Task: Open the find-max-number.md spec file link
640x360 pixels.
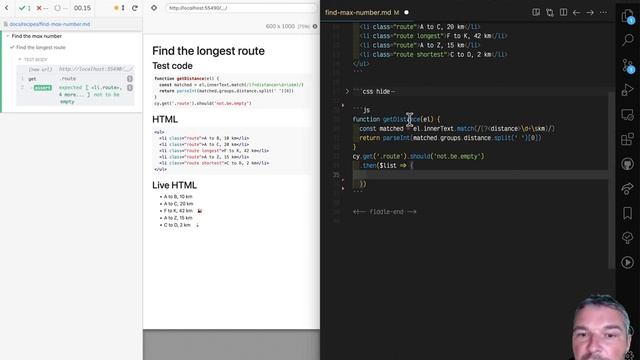Action: click(x=49, y=24)
